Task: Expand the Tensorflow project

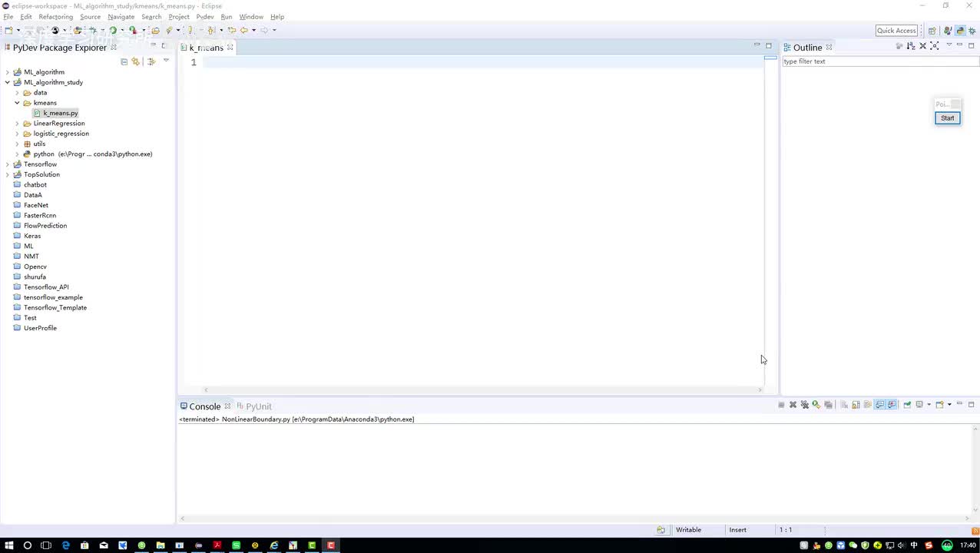Action: [x=8, y=164]
